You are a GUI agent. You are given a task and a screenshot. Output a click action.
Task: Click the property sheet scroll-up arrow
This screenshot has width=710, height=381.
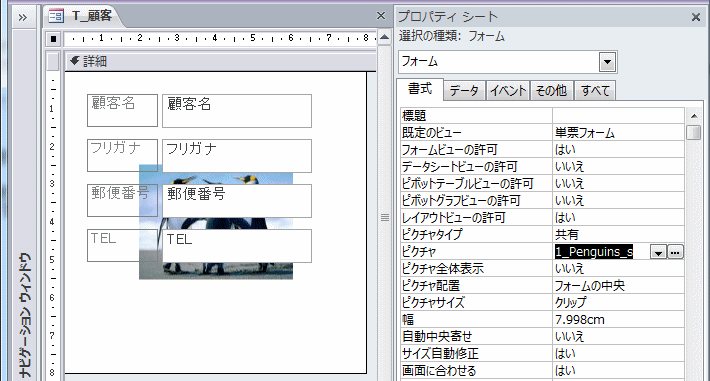point(694,116)
